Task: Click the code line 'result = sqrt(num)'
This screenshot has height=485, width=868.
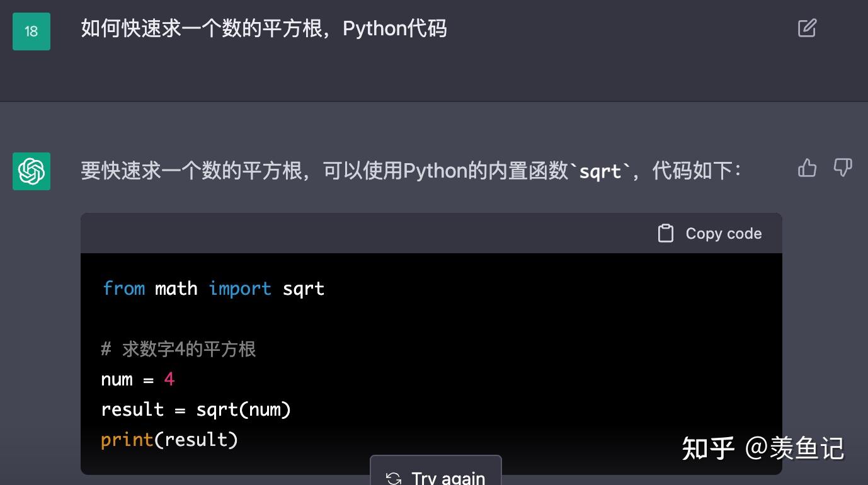Action: coord(196,409)
